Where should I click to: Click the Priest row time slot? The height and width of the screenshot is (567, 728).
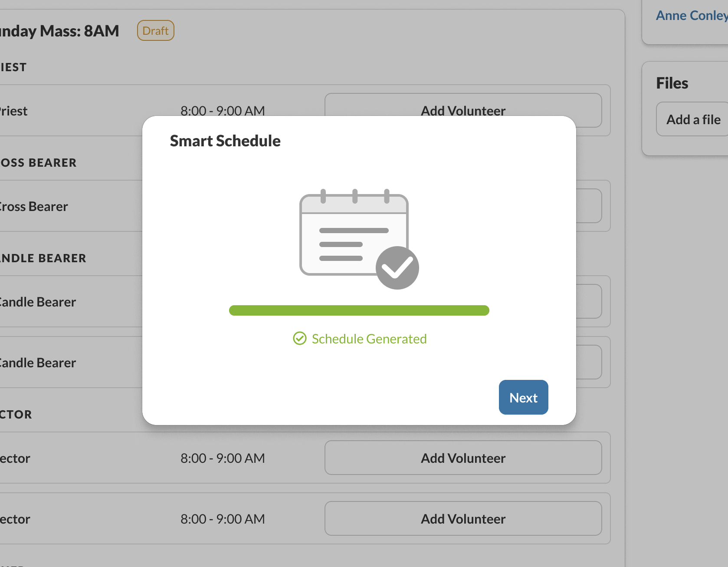coord(223,111)
